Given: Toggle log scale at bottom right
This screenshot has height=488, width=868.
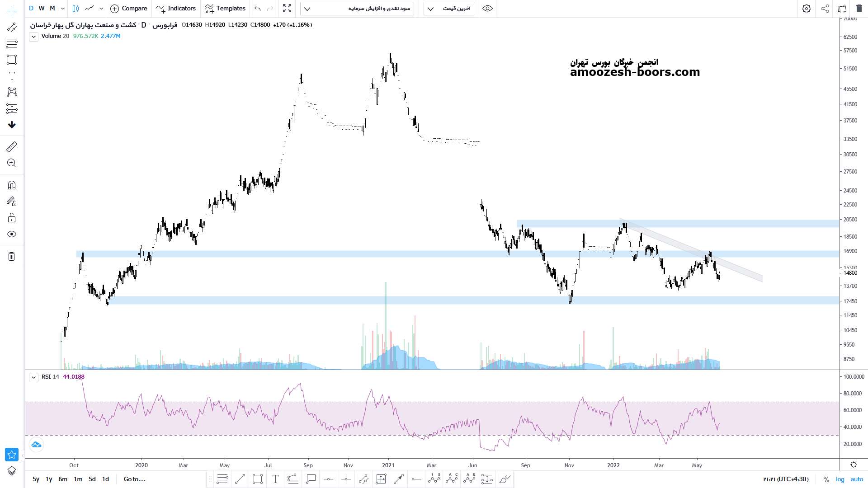Looking at the screenshot, I should tap(840, 479).
